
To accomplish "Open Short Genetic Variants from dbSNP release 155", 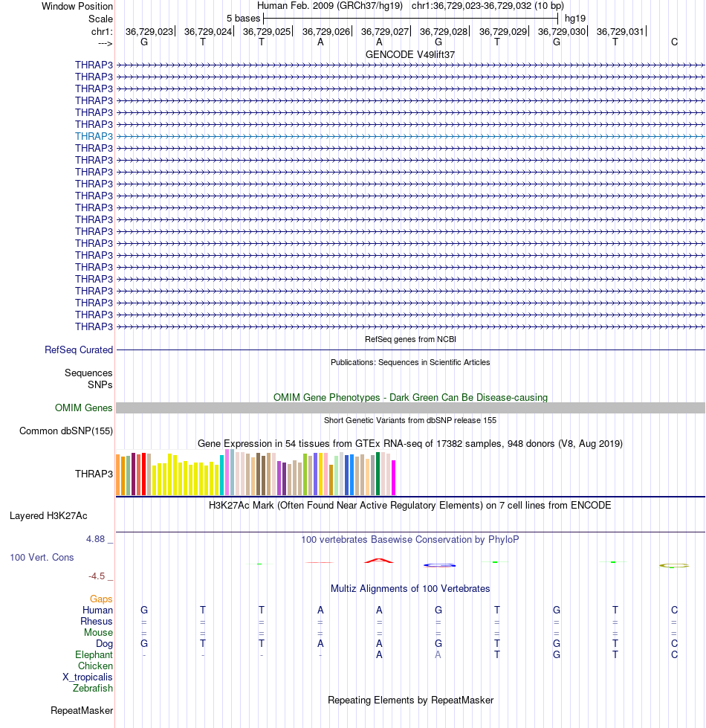I will [410, 420].
